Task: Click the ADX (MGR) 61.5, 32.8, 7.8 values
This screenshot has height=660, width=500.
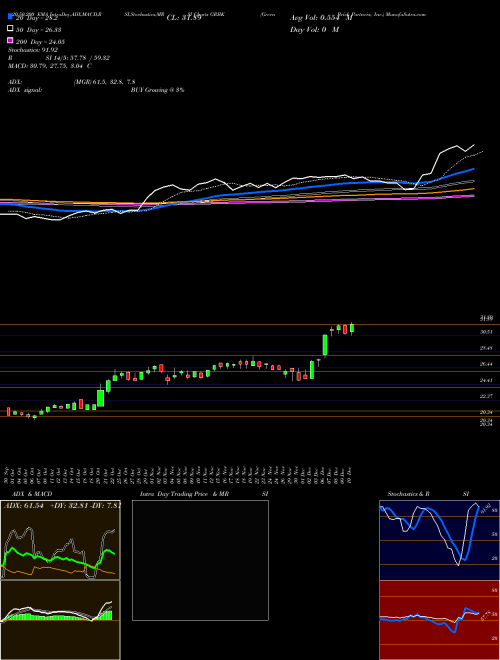Action: click(x=104, y=82)
